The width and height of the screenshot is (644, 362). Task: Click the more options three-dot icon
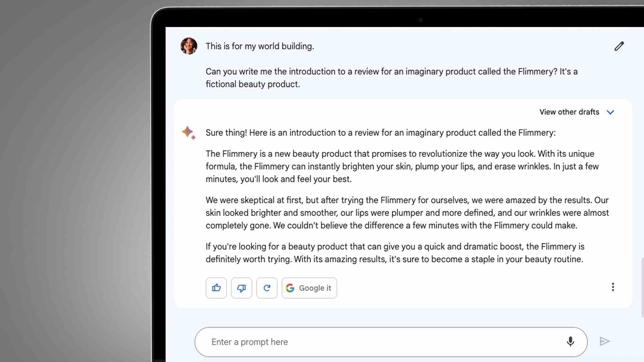[x=612, y=287]
